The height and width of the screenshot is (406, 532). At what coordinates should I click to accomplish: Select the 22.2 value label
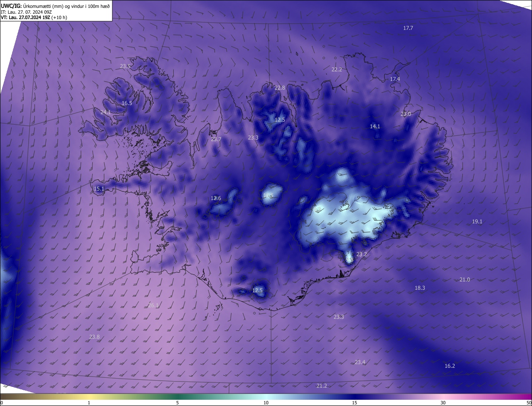(x=337, y=70)
